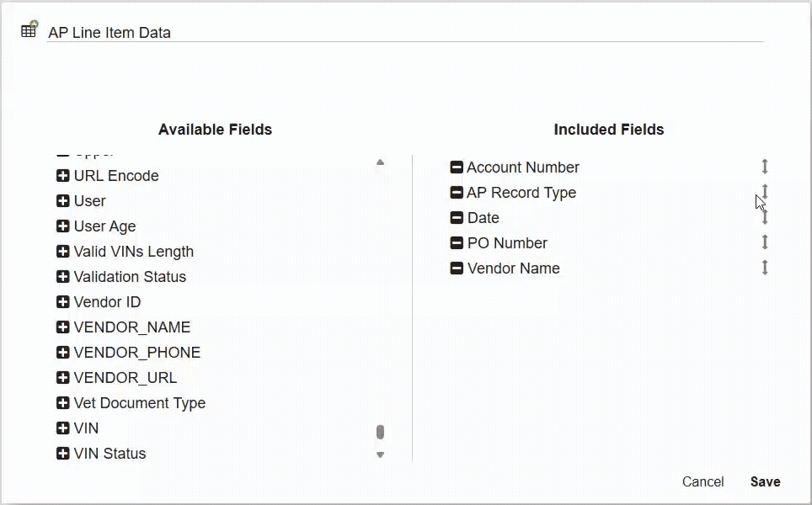Select AP Record Type included field
Screen dimensions: 812x505
[521, 193]
